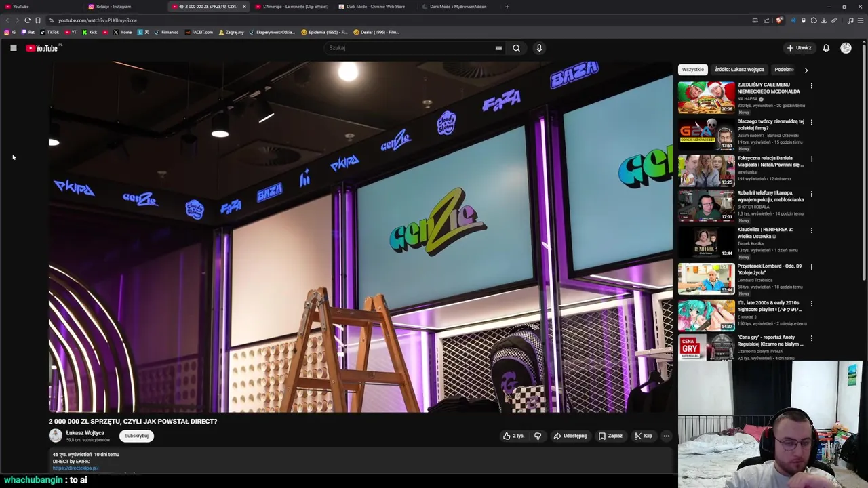868x488 pixels.
Task: Like the video (2 tys.)
Action: (x=513, y=436)
